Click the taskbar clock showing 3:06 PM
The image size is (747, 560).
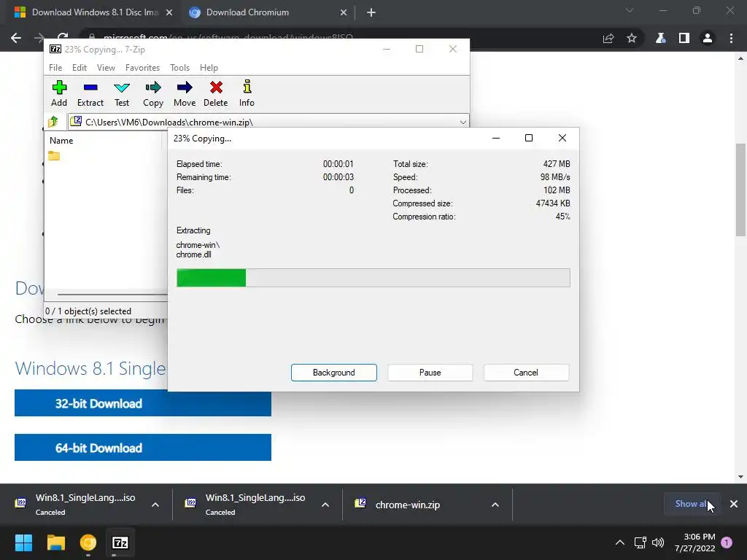(694, 542)
